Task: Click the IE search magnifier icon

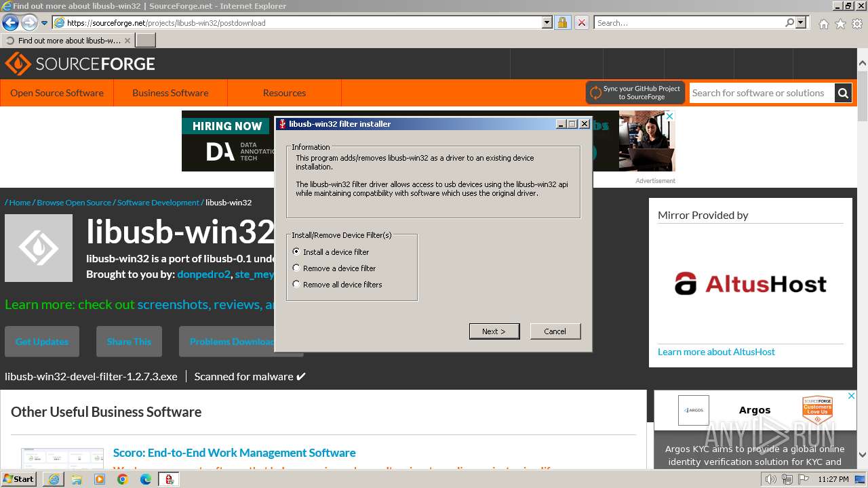Action: pos(789,22)
